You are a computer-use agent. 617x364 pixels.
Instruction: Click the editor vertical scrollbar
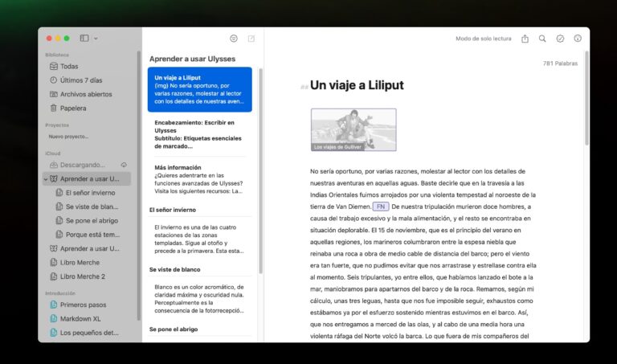click(586, 98)
